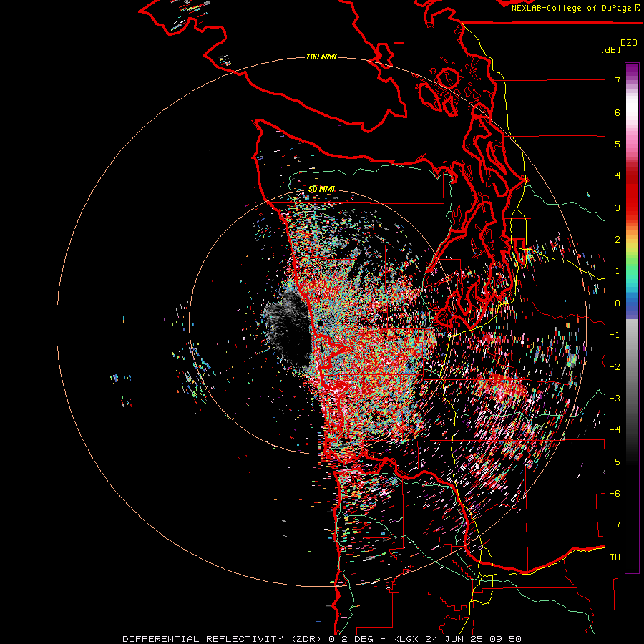This screenshot has width=644, height=644.
Task: Click the 6 value on color scale
Action: click(618, 112)
